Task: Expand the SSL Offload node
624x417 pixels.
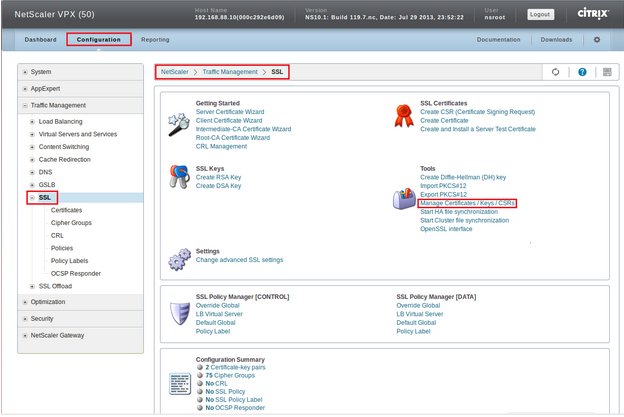Action: [x=32, y=286]
